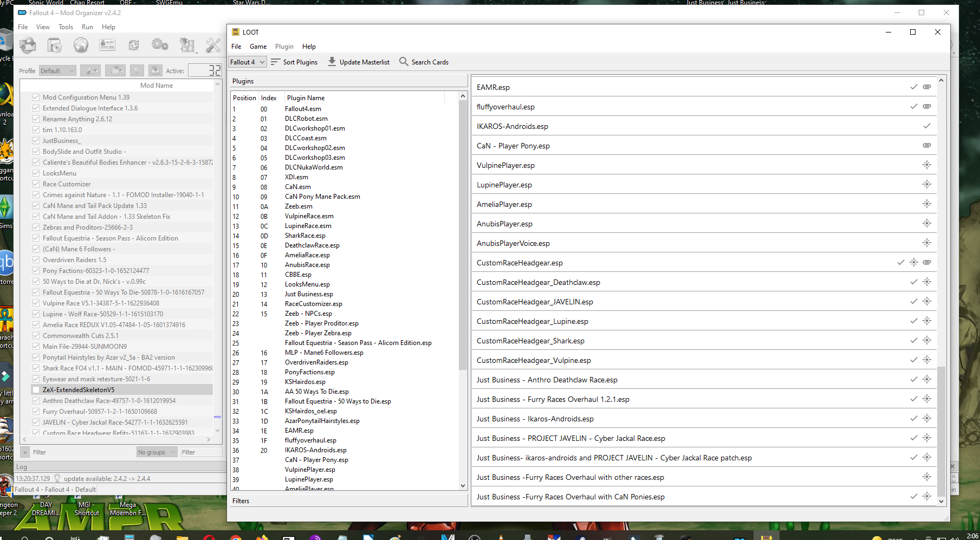Click the File Explorer icon in the taskbar
This screenshot has height=540, width=980.
point(181,538)
